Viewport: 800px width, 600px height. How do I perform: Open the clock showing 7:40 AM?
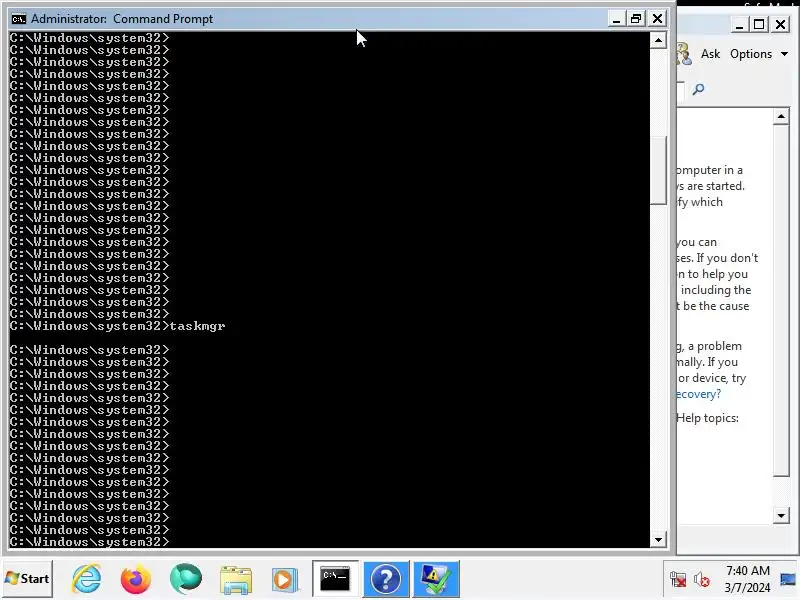748,570
